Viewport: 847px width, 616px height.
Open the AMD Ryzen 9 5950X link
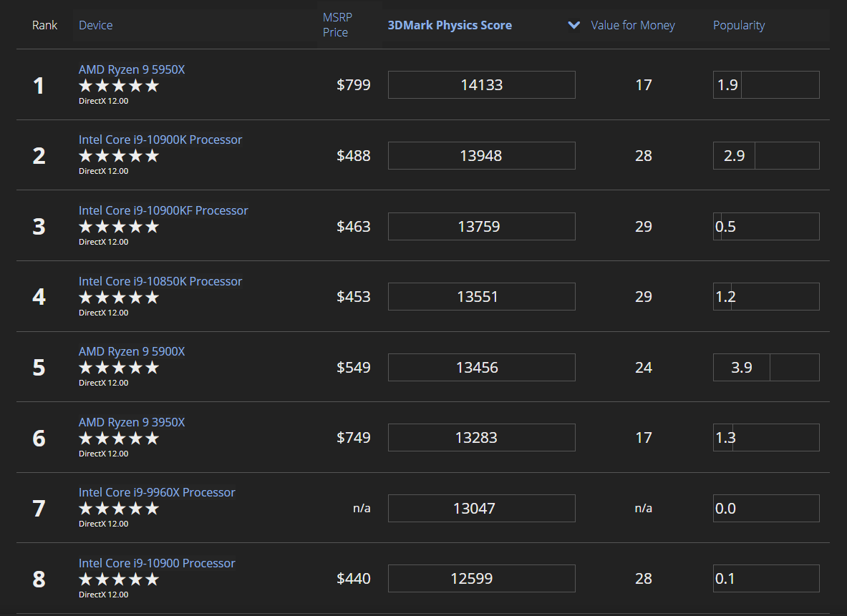[x=132, y=69]
